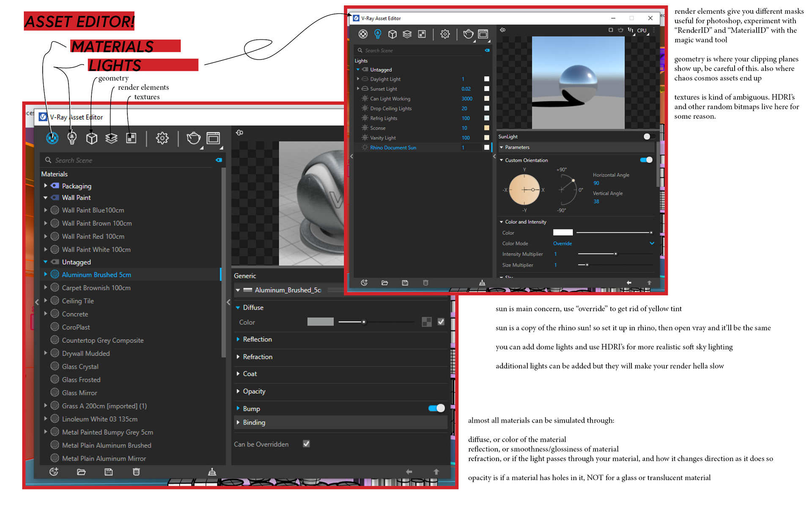Select Can Light Working light
Image resolution: width=812 pixels, height=525 pixels.
(x=390, y=98)
